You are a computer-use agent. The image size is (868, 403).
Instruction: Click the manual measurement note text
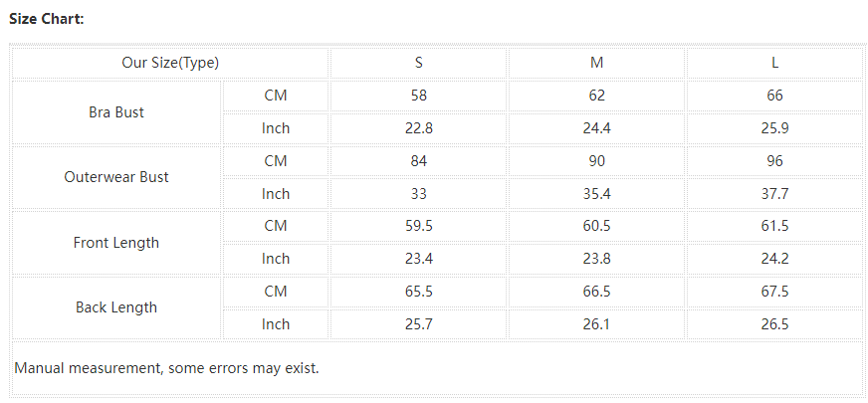[167, 368]
